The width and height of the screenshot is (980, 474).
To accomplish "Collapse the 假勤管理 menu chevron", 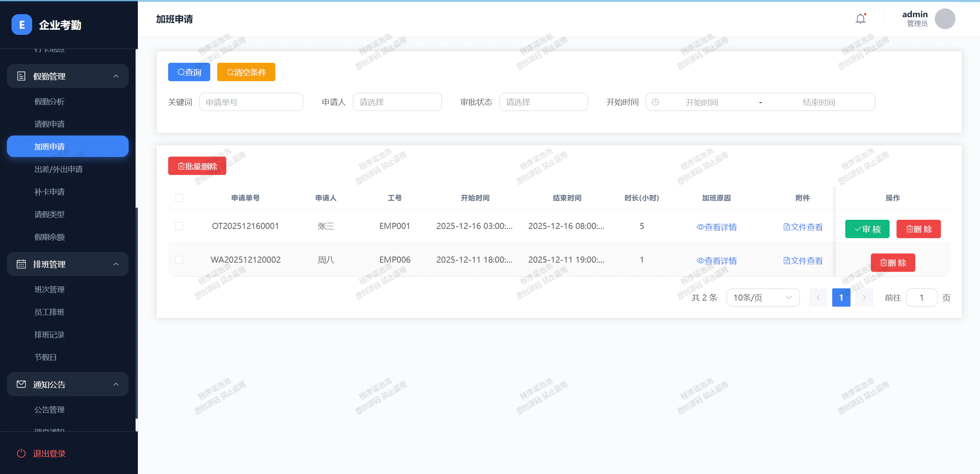I will [x=116, y=76].
